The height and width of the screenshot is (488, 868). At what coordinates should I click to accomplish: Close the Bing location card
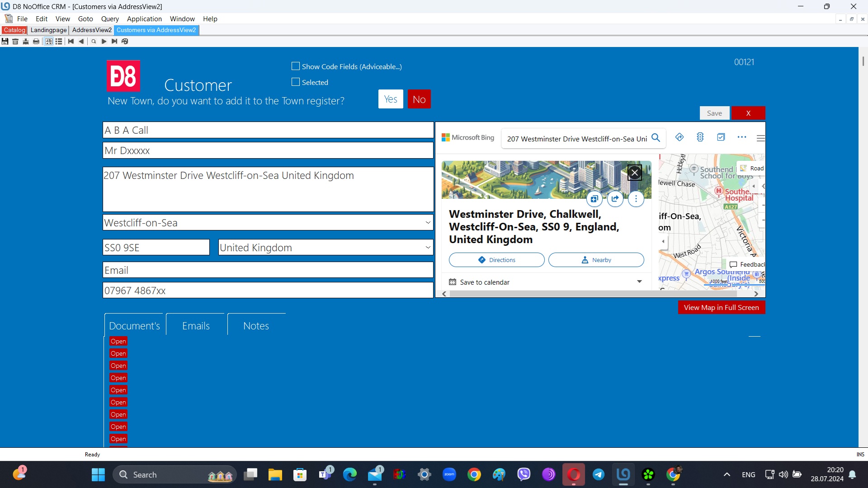pyautogui.click(x=634, y=172)
